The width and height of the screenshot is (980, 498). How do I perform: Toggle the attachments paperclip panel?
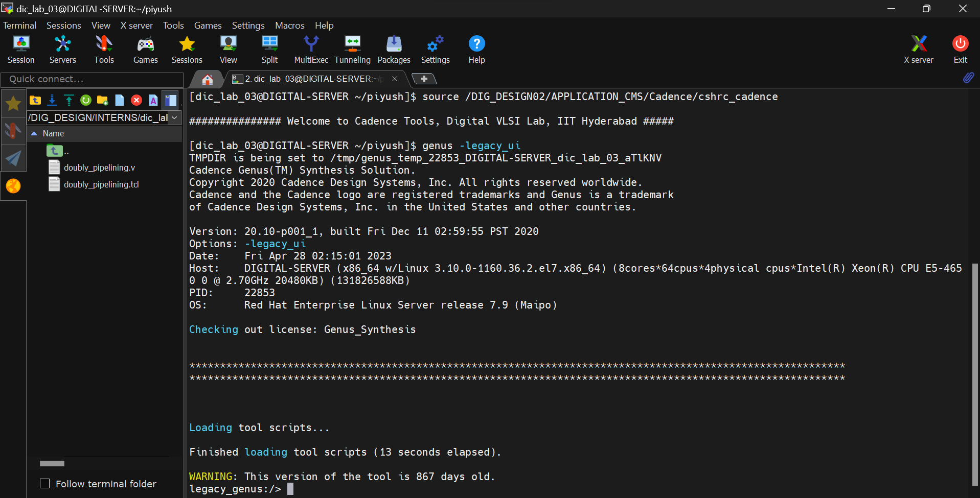[968, 78]
